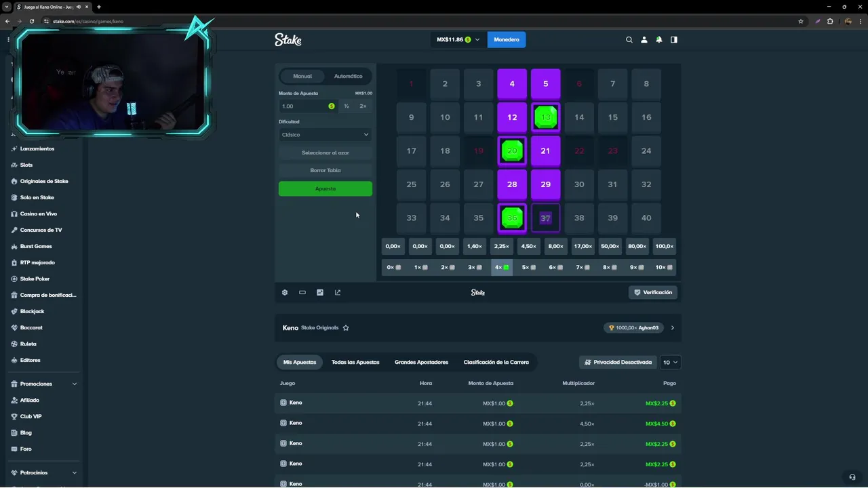Open Ruleta in sidebar
The width and height of the screenshot is (868, 488).
(28, 344)
